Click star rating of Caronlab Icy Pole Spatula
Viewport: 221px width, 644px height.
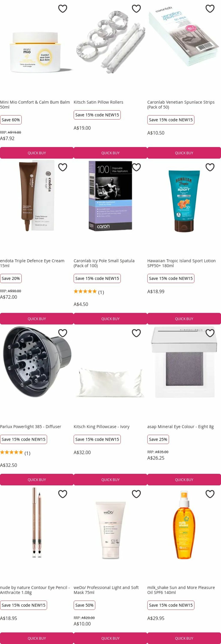coord(85,291)
